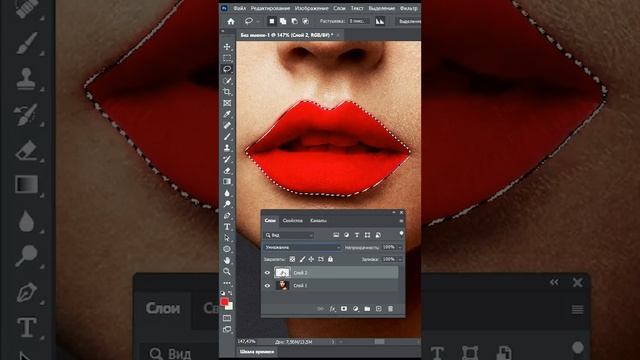The width and height of the screenshot is (640, 360).
Task: Toggle Quick Mask mode icon
Action: pos(227,318)
